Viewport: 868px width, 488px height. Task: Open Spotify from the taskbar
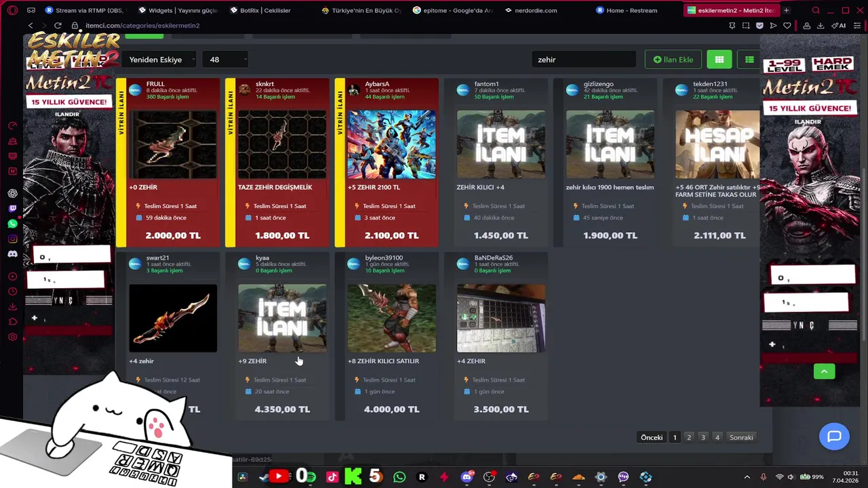tap(311, 477)
